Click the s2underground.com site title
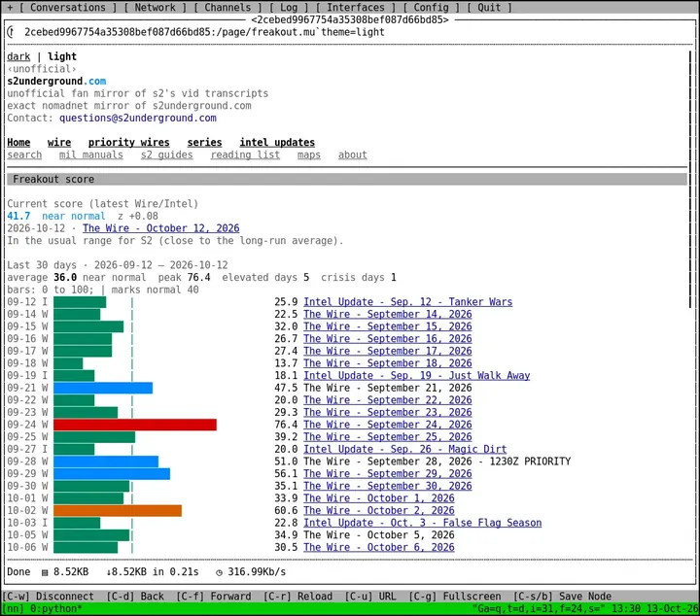The height and width of the screenshot is (616, 700). point(56,82)
